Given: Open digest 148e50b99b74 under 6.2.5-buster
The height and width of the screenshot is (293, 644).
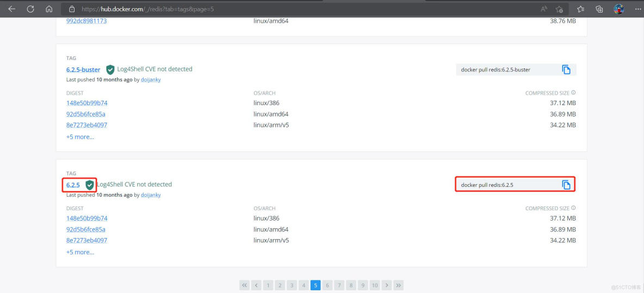Looking at the screenshot, I should (86, 103).
